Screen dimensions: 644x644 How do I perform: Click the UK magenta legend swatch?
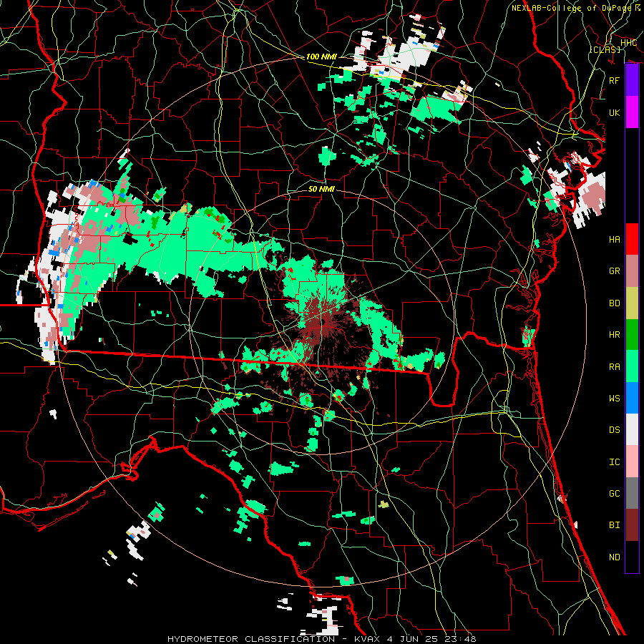pyautogui.click(x=632, y=112)
